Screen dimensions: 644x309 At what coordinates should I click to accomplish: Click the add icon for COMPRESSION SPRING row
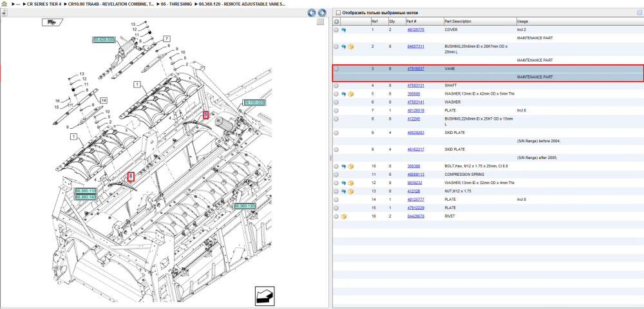tap(336, 174)
